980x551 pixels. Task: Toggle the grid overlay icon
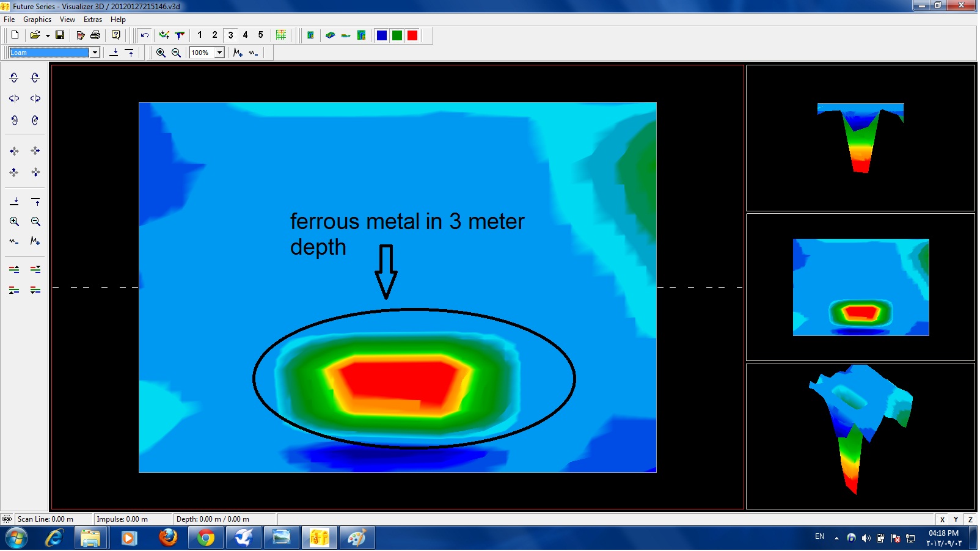coord(281,35)
